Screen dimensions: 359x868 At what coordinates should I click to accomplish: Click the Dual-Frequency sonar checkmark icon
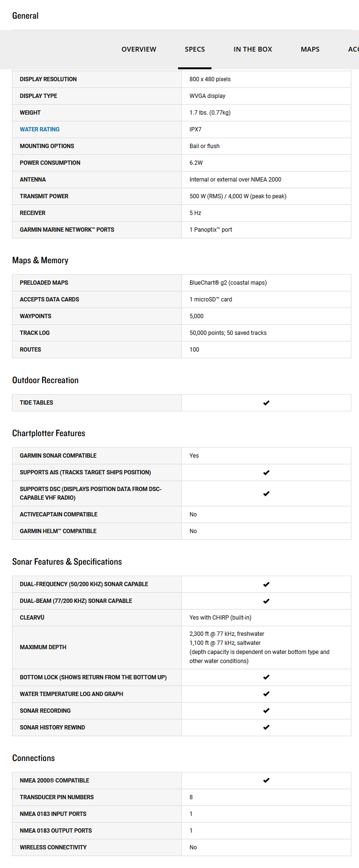[x=266, y=584]
